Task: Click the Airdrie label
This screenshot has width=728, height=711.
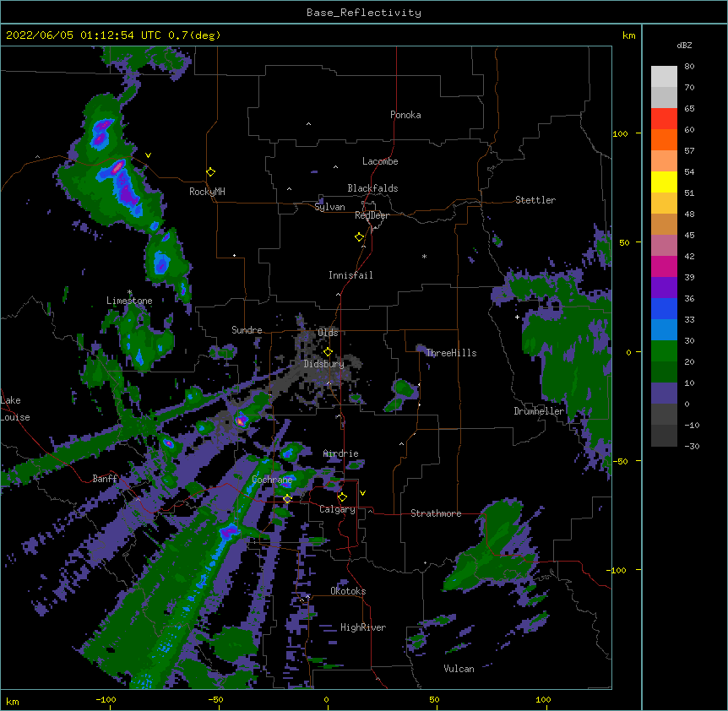Action: coord(341,453)
